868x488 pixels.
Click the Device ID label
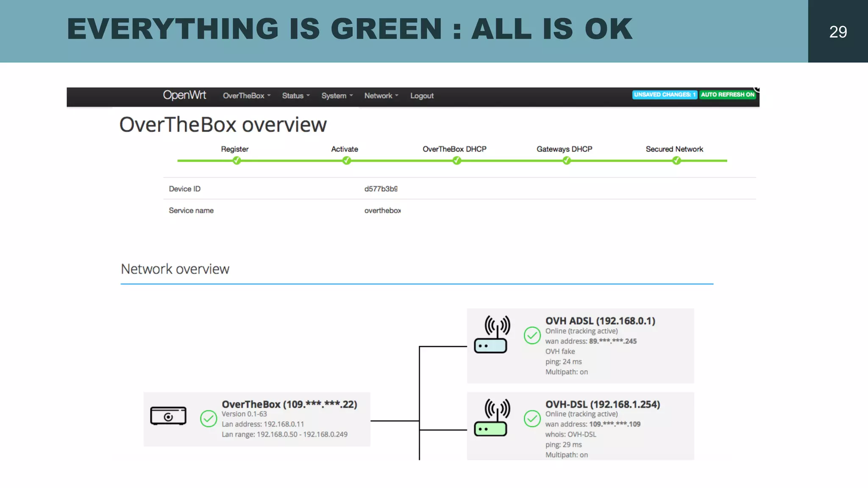[184, 189]
